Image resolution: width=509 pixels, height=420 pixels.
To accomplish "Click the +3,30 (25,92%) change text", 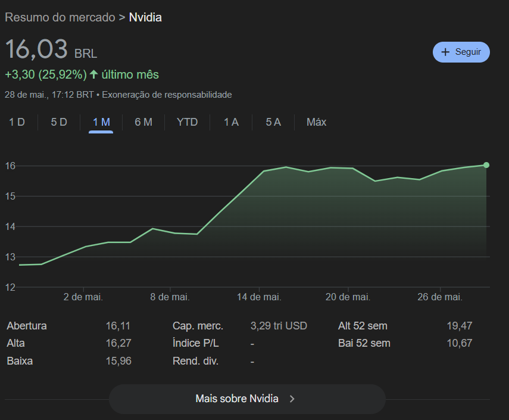I will click(x=46, y=74).
